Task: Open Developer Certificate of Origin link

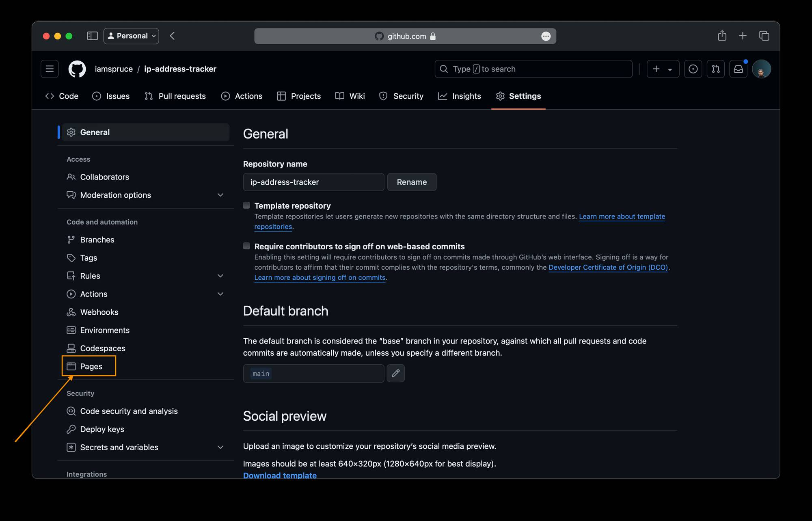Action: pos(608,267)
